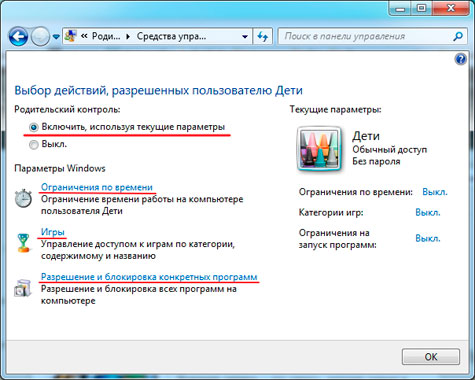Click the heading 'Выбор действий, разрешенных пользователю Дети'
Screen dimensions: 475x380
coord(158,91)
